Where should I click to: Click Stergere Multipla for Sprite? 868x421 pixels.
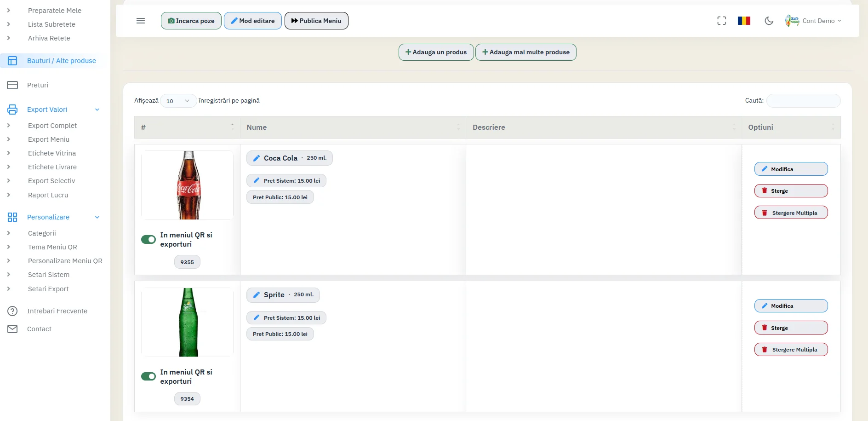[x=791, y=350]
